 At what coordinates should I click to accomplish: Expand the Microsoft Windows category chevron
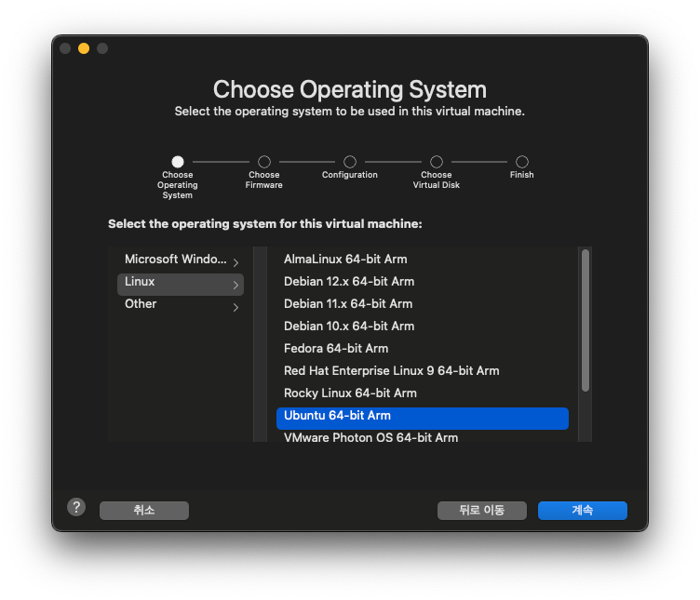point(236,262)
